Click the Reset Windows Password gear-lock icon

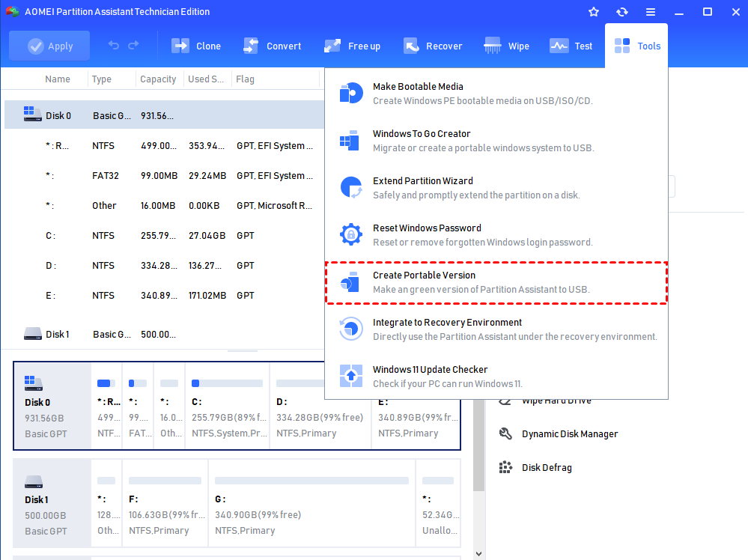(351, 234)
